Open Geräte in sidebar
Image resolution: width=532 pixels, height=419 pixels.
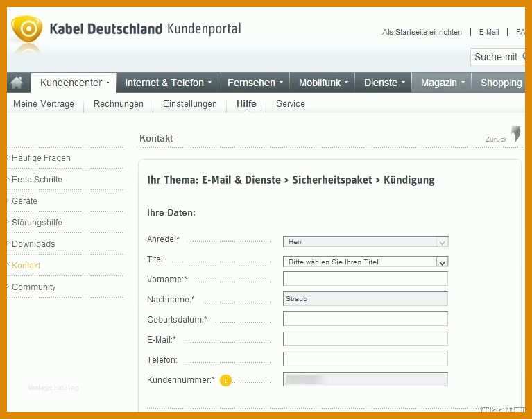(24, 201)
